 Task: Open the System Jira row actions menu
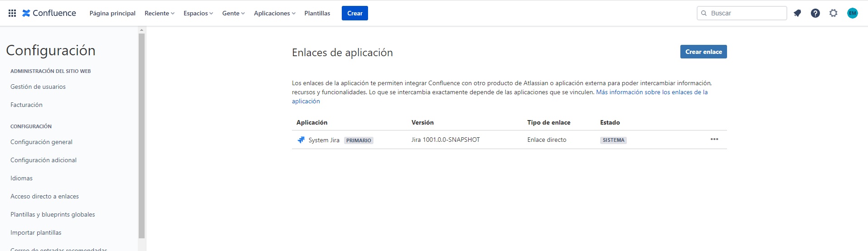(714, 139)
